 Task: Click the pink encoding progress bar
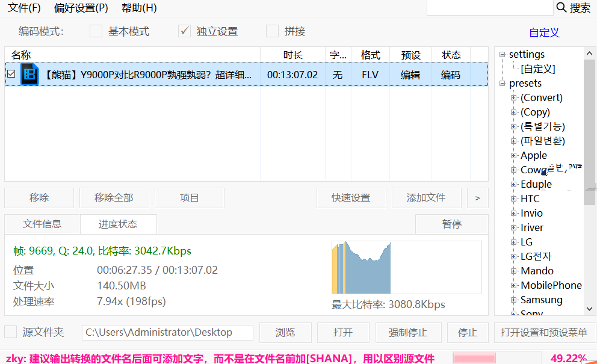[474, 358]
